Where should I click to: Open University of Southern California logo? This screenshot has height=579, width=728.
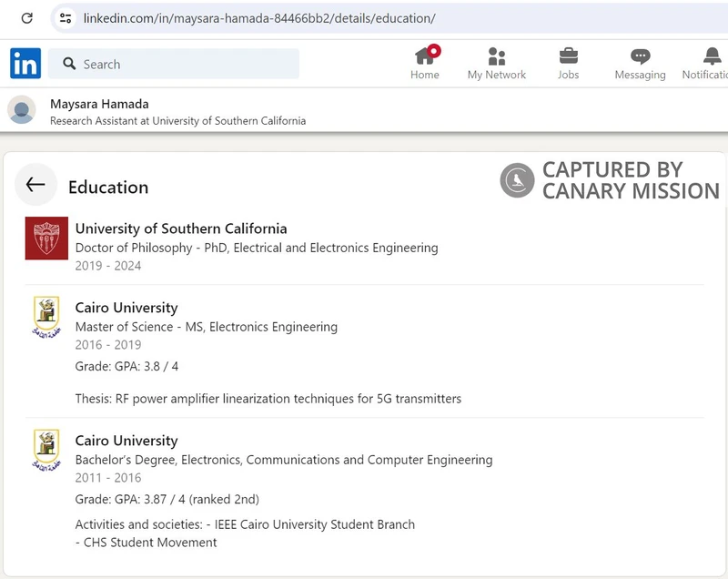click(46, 239)
